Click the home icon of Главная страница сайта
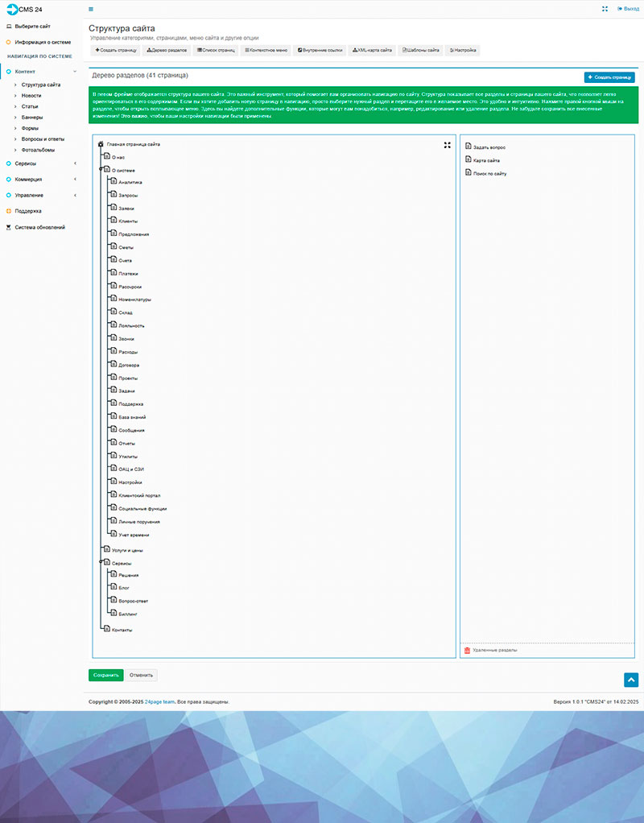Viewport: 644px width, 823px height. pyautogui.click(x=101, y=144)
